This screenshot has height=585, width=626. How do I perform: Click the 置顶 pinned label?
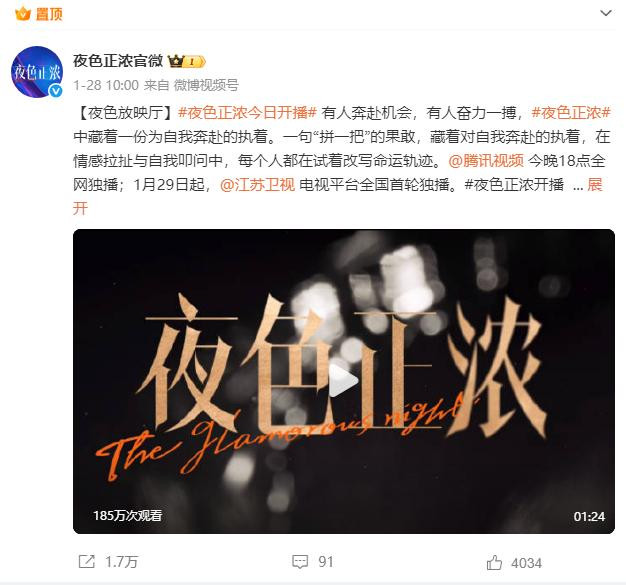click(49, 14)
